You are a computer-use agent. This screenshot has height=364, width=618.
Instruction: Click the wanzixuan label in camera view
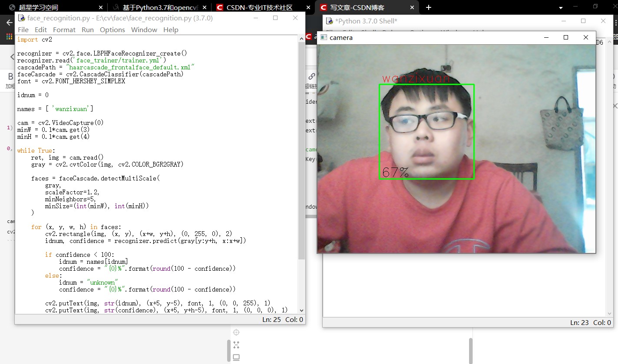pyautogui.click(x=416, y=79)
